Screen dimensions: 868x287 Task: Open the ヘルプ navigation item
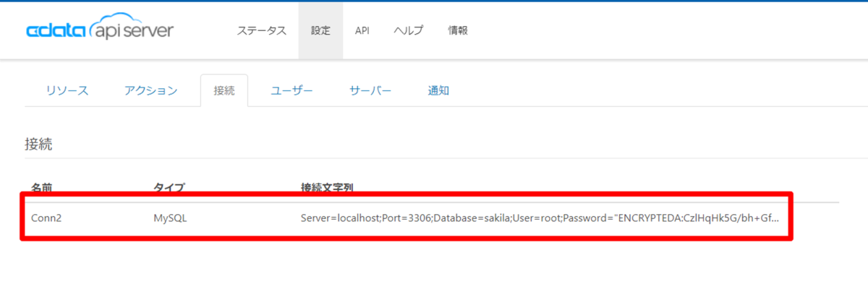pyautogui.click(x=409, y=30)
